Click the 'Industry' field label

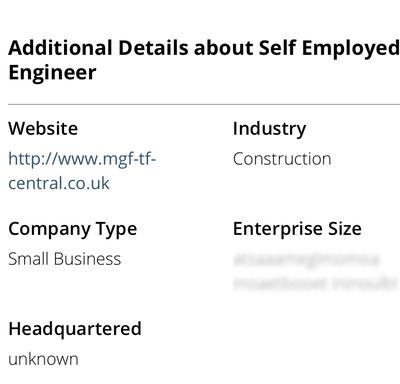coord(269,129)
